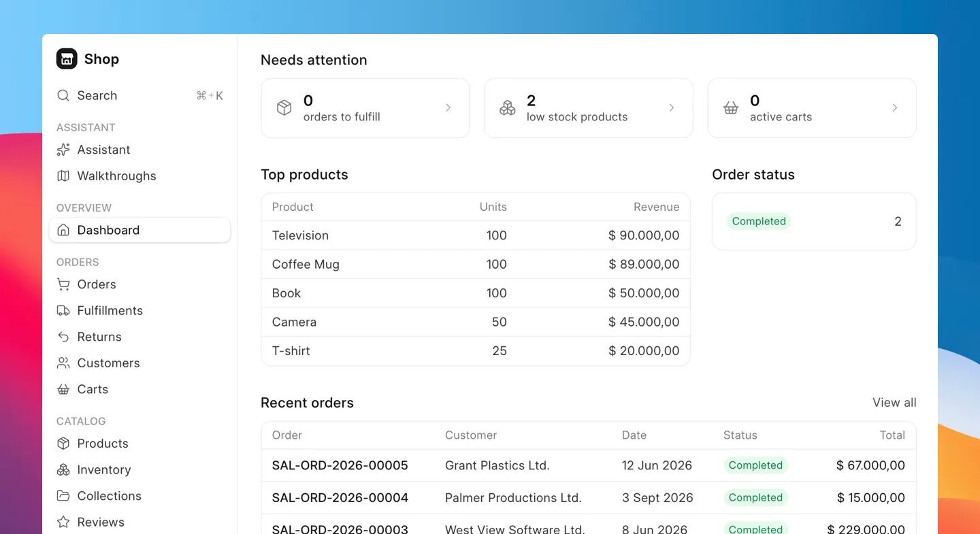Navigate to Orders
Screen dimensions: 980x534
coord(140,284)
